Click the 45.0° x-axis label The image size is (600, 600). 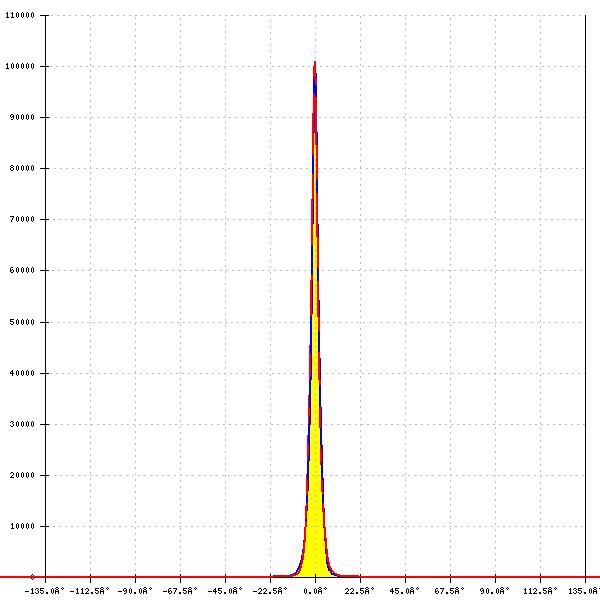pyautogui.click(x=404, y=591)
